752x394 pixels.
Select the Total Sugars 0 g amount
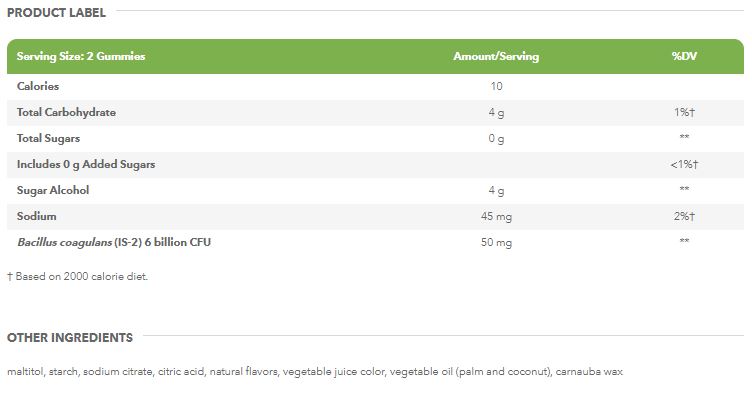(496, 139)
